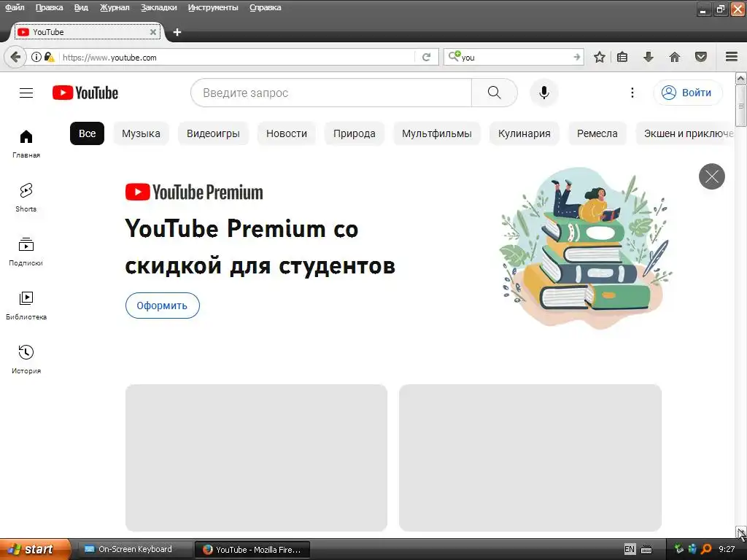Screen dimensions: 747x560
Task: Show site information icon in address bar
Action: 36,57
